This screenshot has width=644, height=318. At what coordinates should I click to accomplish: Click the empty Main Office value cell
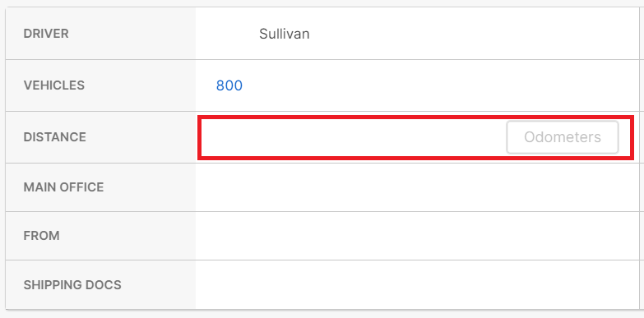417,187
